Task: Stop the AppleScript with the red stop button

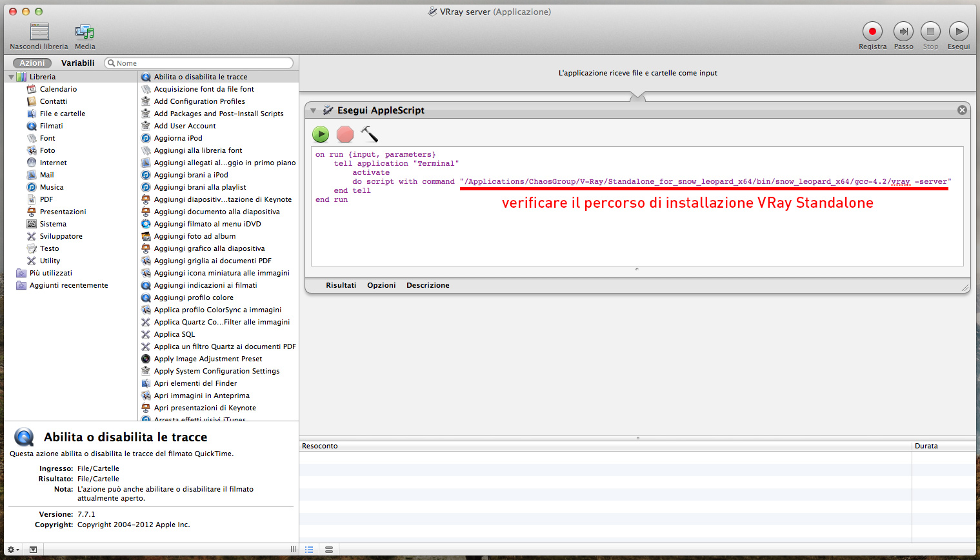Action: click(345, 134)
